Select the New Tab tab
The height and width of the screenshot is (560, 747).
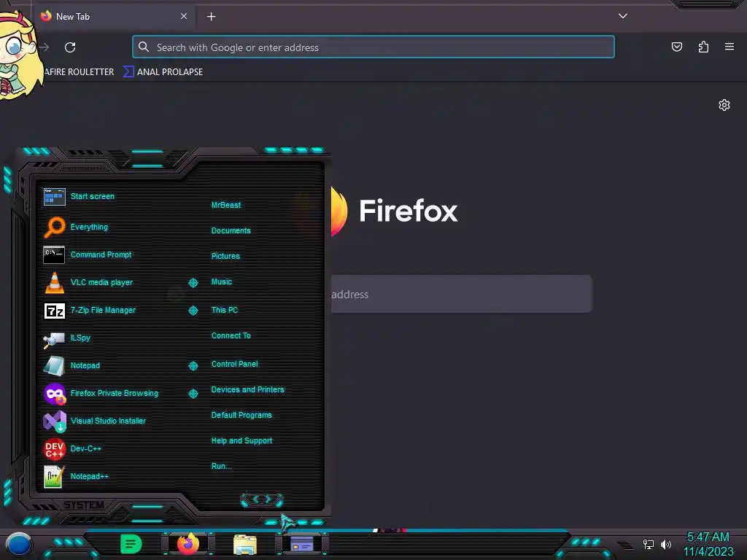tap(115, 17)
